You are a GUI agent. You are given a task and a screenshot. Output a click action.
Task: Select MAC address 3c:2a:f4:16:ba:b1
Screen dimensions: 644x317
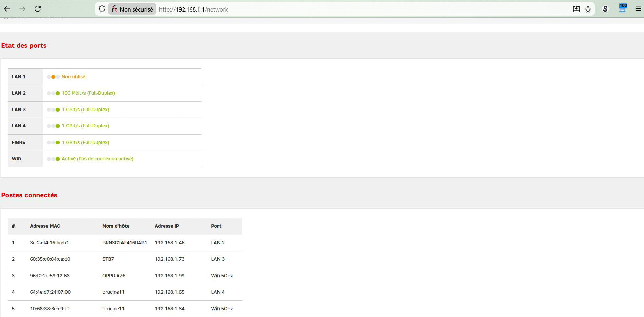49,243
